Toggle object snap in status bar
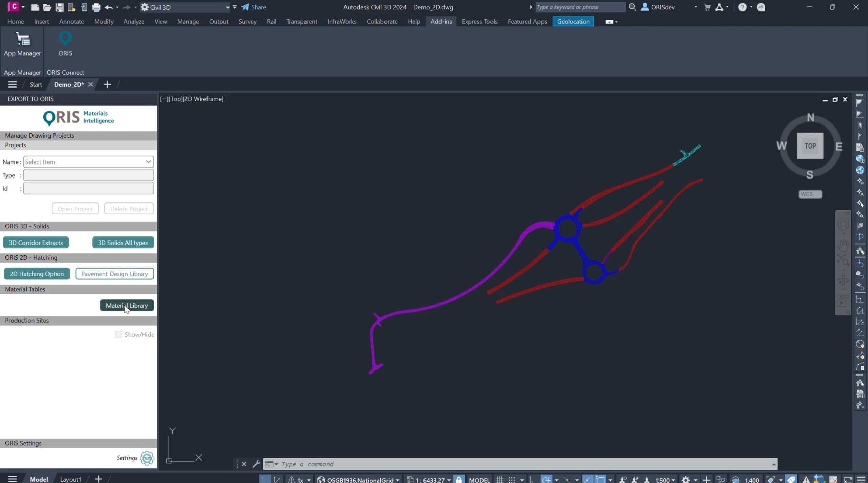Image resolution: width=868 pixels, height=483 pixels. 599,479
